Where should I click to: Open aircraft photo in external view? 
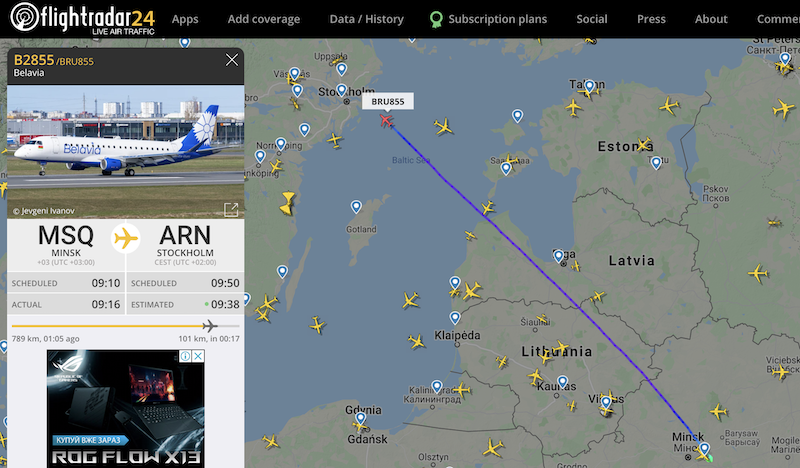click(x=231, y=209)
